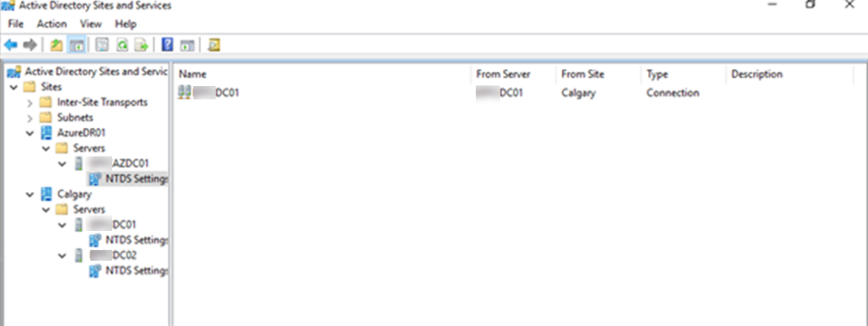Toggle the Show/Hide Console Tree button
Screen dimensions: 868x326
pos(77,45)
